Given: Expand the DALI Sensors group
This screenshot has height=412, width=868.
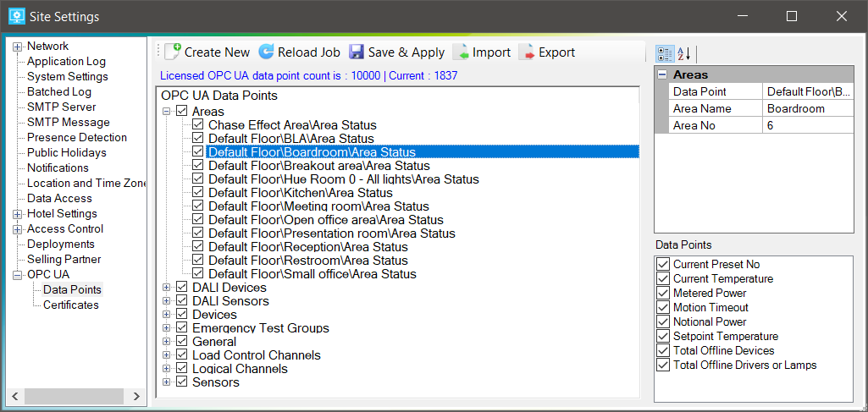Looking at the screenshot, I should click(x=166, y=301).
